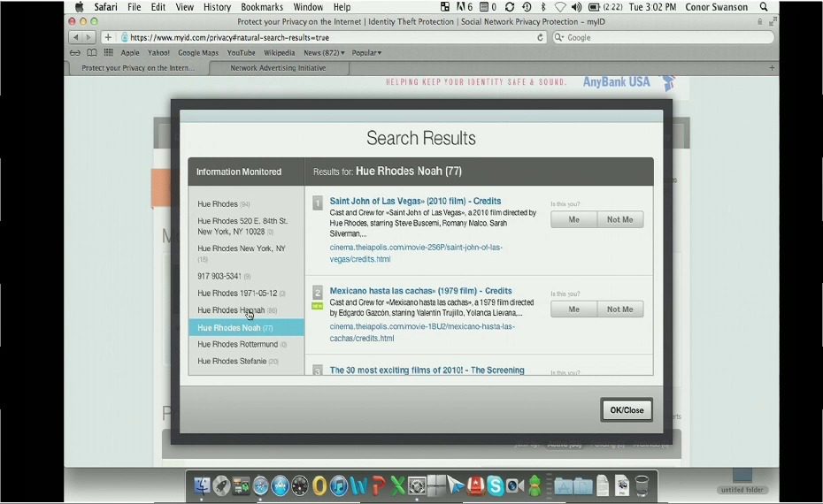Mark Mexicano hasta las cachas as Me
Image resolution: width=823 pixels, height=504 pixels.
pyautogui.click(x=573, y=309)
